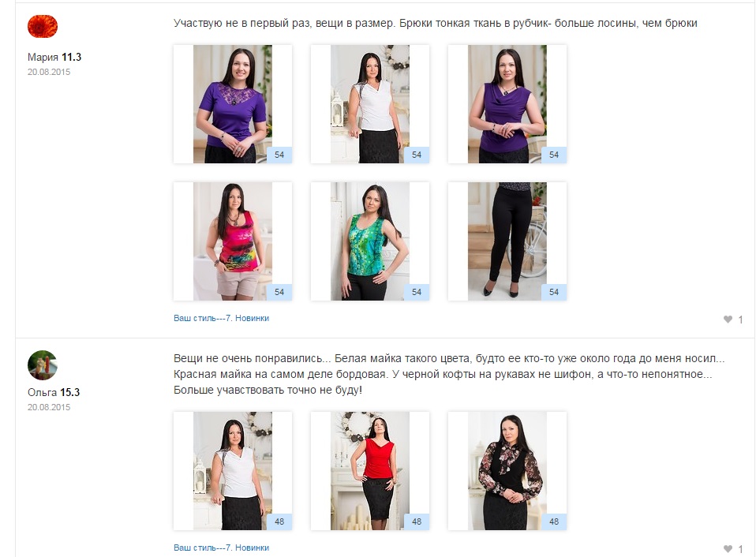Click the heart icon on Мария's review
Screen dimensions: 756x557
click(728, 319)
